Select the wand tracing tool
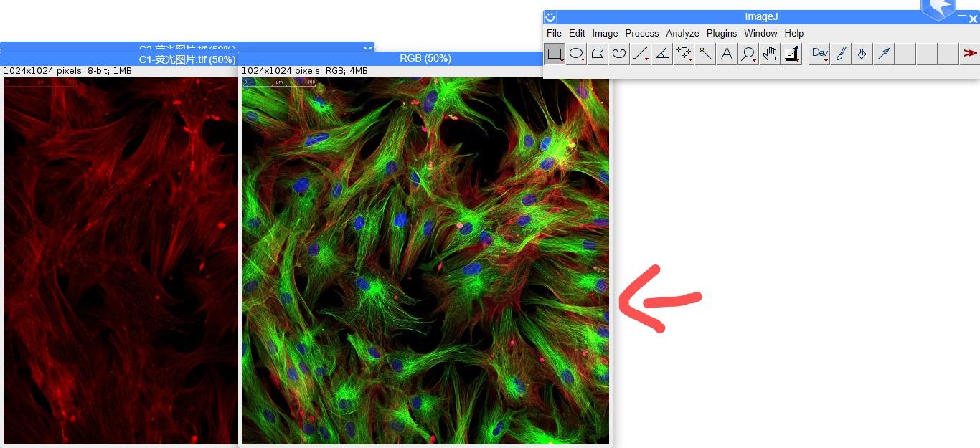This screenshot has width=980, height=448. point(705,53)
